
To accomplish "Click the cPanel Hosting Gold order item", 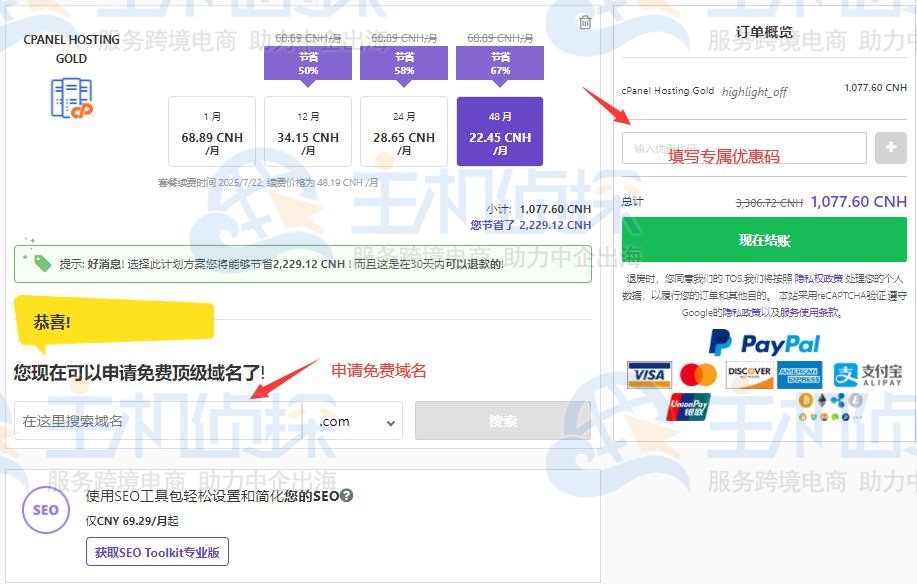I will coord(667,91).
